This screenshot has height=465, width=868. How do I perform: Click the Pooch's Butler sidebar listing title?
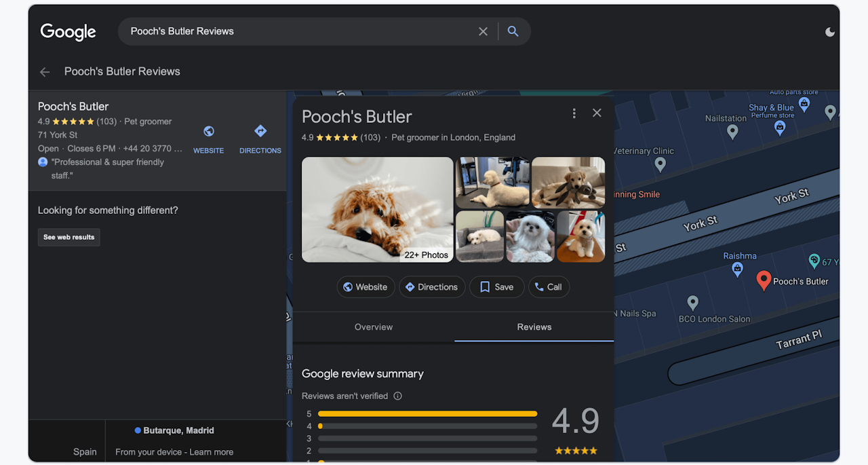[x=73, y=107]
